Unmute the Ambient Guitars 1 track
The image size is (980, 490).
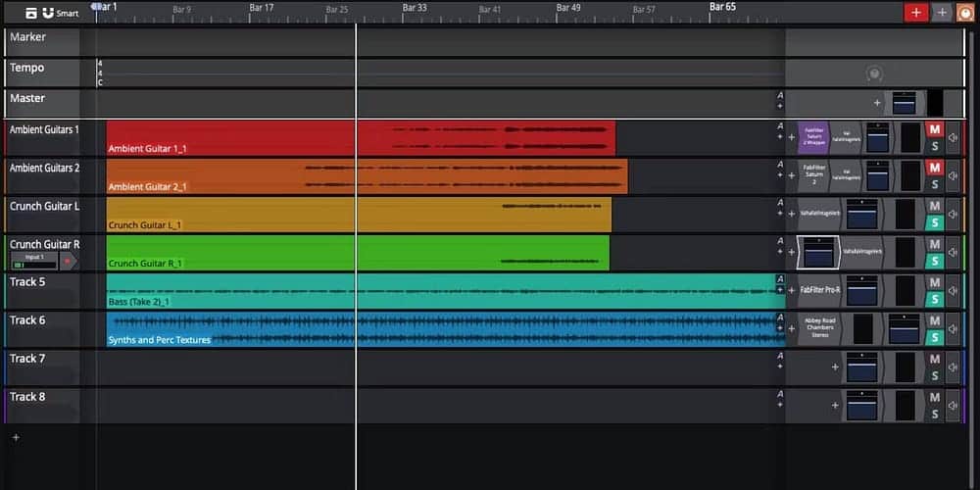tap(934, 129)
